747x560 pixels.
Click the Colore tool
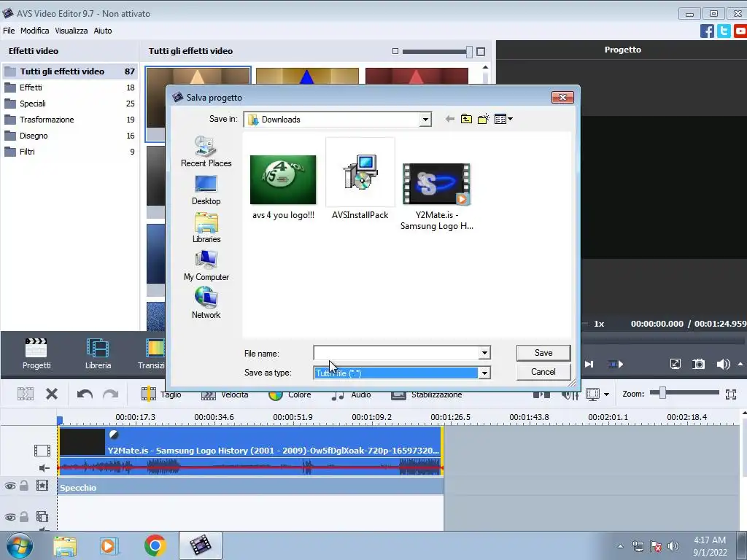coord(290,394)
